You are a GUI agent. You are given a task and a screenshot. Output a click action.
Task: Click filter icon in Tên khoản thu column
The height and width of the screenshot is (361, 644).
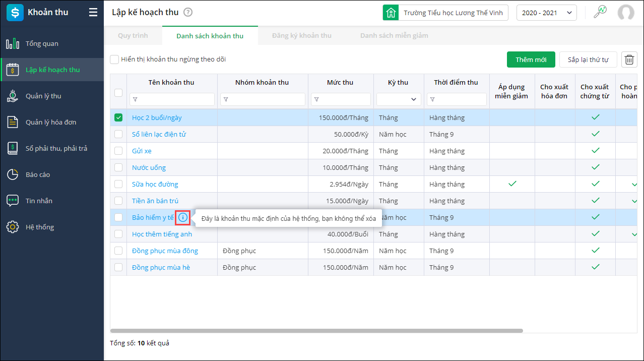(135, 99)
